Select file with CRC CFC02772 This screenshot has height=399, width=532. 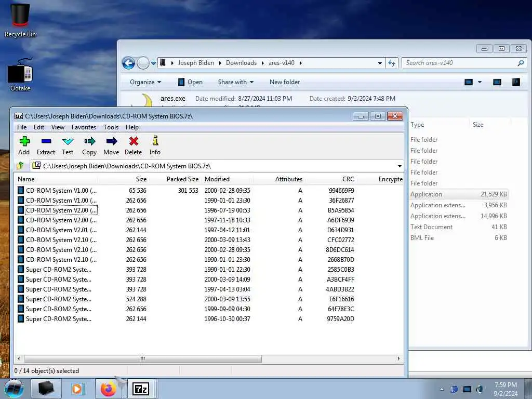(x=61, y=240)
